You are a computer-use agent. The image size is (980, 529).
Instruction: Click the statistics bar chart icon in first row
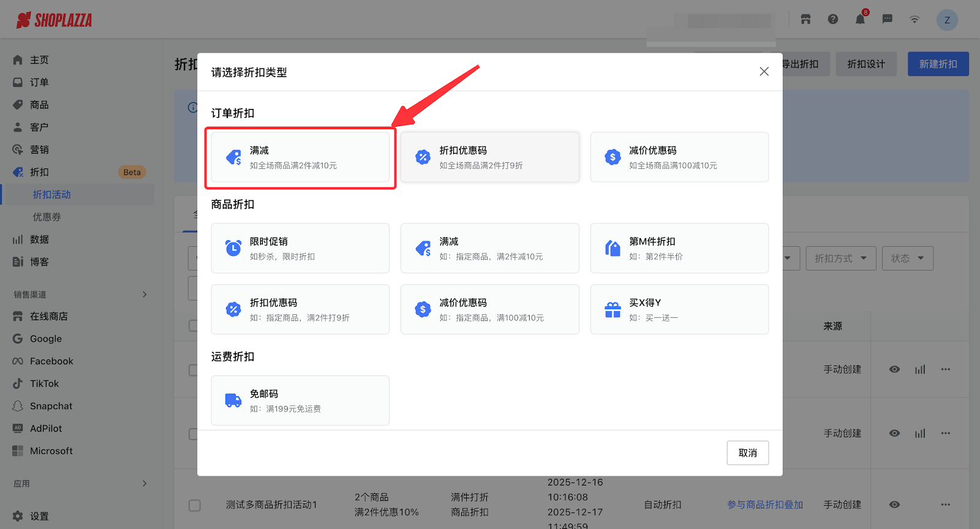pos(920,370)
